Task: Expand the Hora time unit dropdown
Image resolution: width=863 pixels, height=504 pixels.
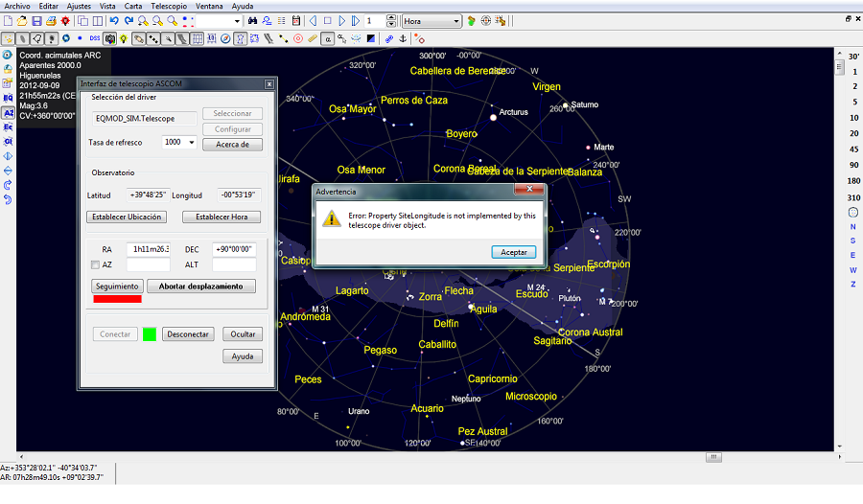Action: pyautogui.click(x=456, y=21)
